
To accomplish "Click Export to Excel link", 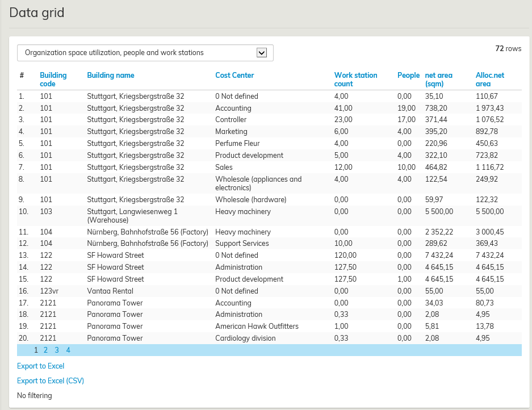I will (x=40, y=366).
